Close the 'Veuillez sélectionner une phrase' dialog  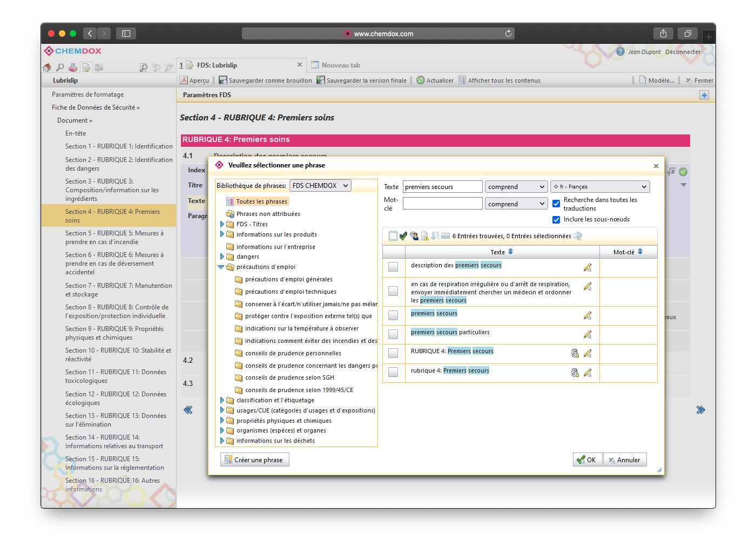click(656, 166)
